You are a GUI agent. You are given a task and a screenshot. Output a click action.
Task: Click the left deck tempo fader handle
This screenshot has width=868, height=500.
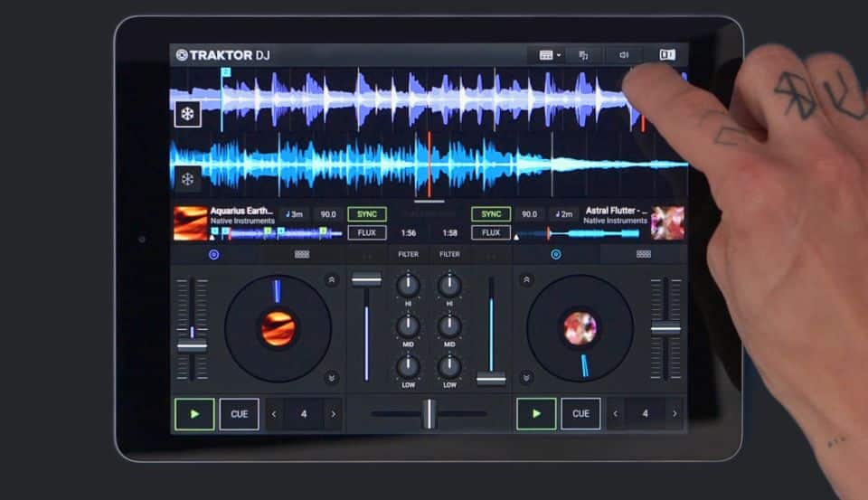(192, 346)
